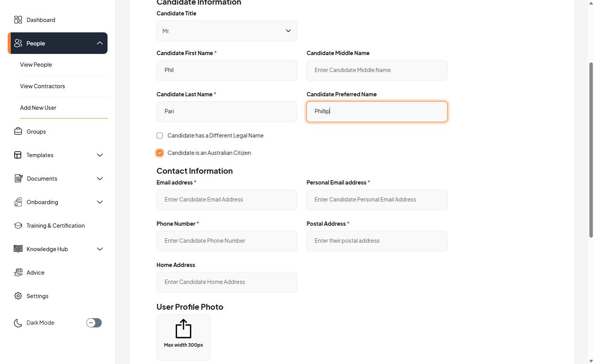This screenshot has width=594, height=364.
Task: Collapse the People menu section
Action: (100, 43)
